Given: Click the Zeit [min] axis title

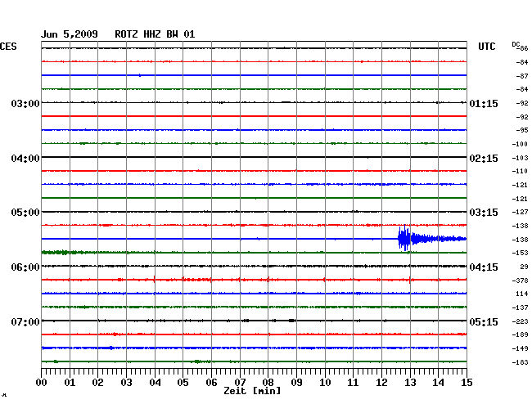Looking at the screenshot, I should [x=252, y=391].
